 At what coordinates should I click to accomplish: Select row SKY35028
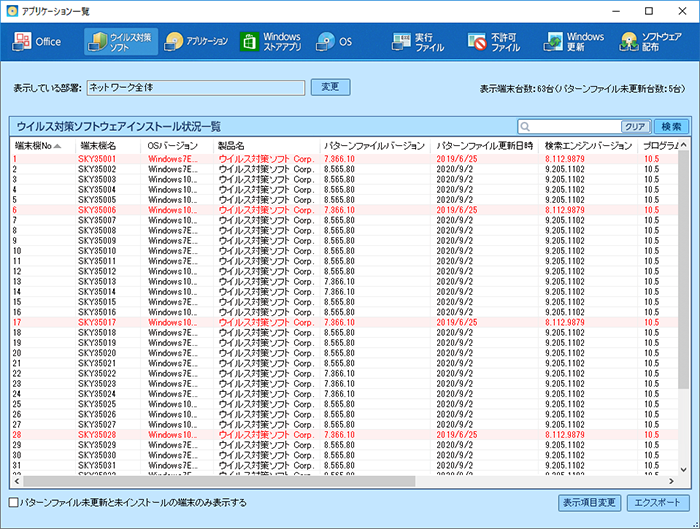click(344, 435)
